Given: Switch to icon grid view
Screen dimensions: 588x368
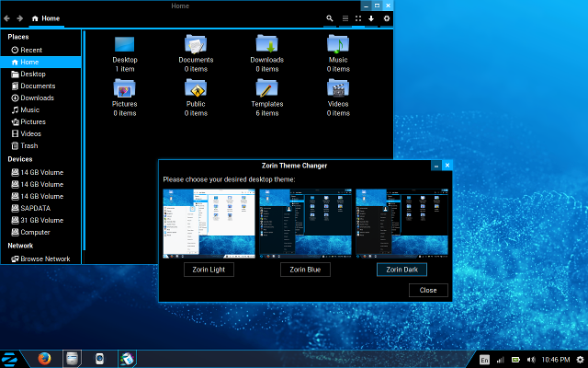Looking at the screenshot, I should 358,18.
